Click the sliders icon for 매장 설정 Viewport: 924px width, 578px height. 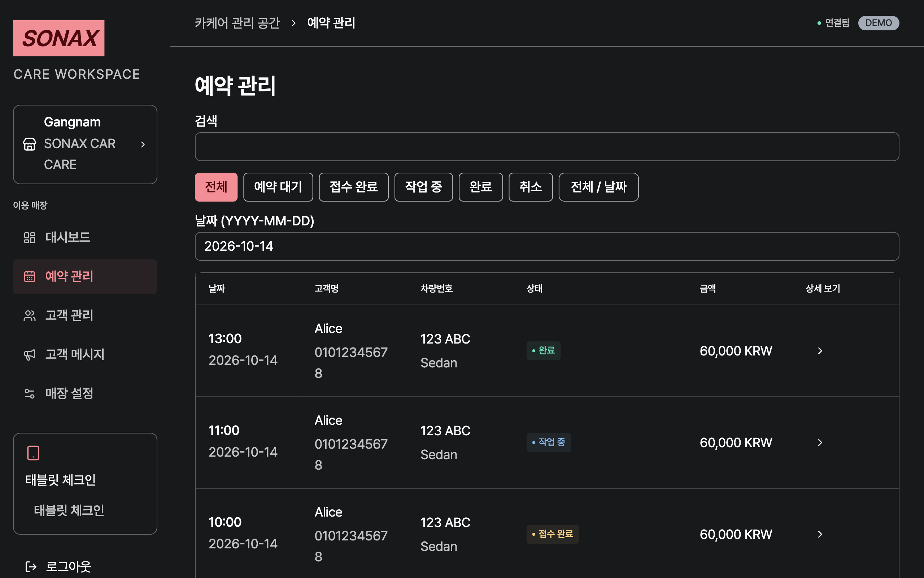[29, 393]
